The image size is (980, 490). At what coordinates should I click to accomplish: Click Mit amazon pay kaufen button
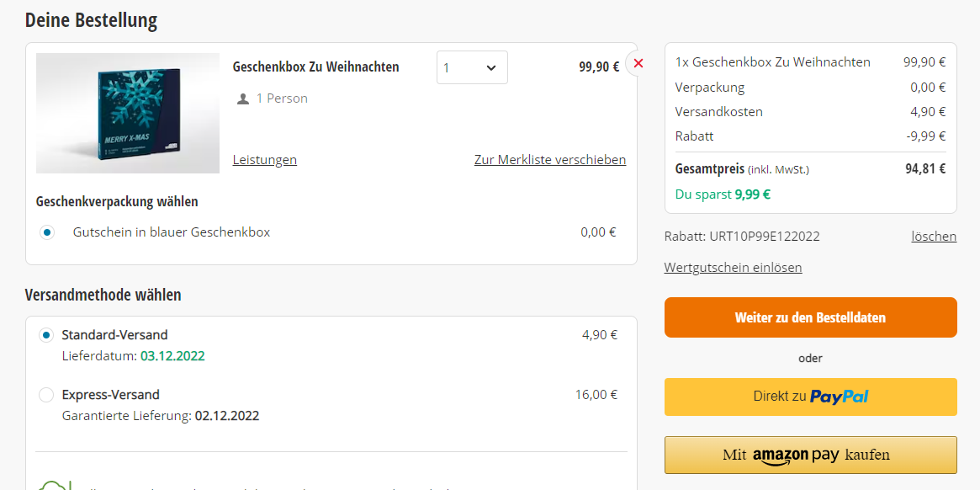pyautogui.click(x=811, y=455)
